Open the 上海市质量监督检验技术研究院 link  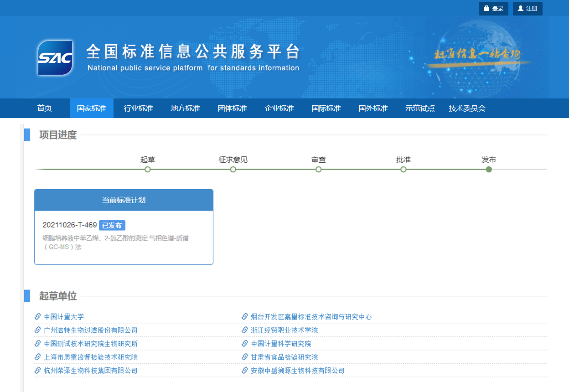click(x=91, y=357)
